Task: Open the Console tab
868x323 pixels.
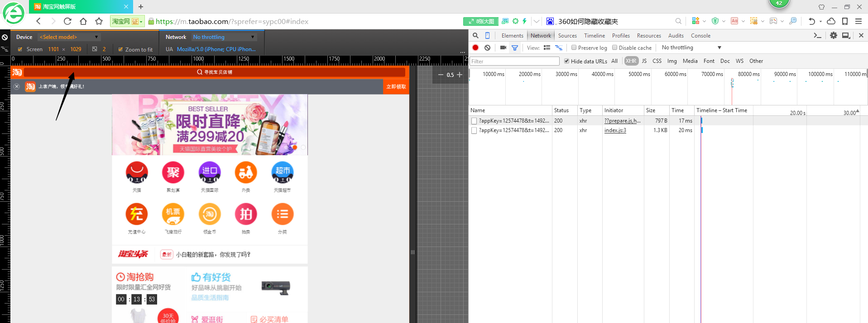Action: 700,36
